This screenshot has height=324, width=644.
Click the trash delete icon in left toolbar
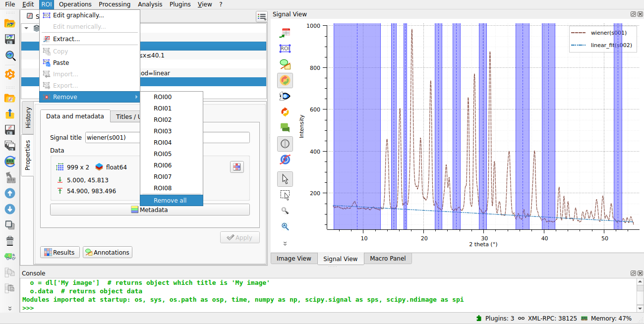click(9, 241)
